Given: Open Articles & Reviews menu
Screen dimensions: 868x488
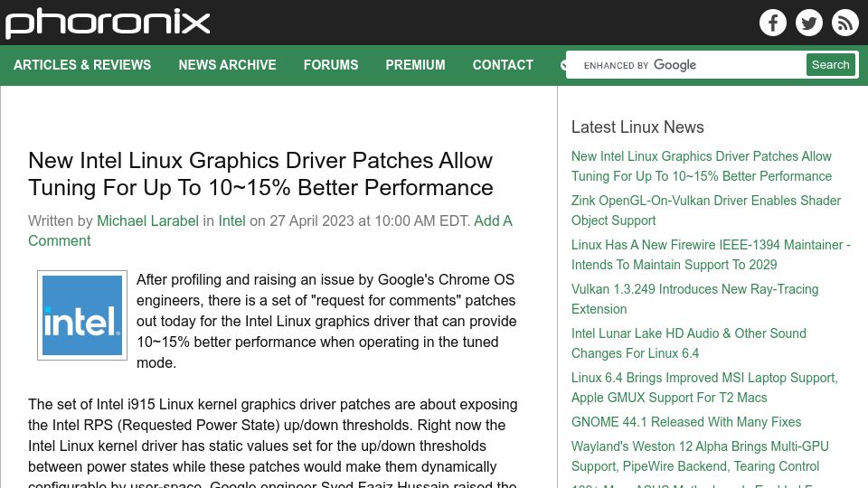Looking at the screenshot, I should pyautogui.click(x=82, y=65).
